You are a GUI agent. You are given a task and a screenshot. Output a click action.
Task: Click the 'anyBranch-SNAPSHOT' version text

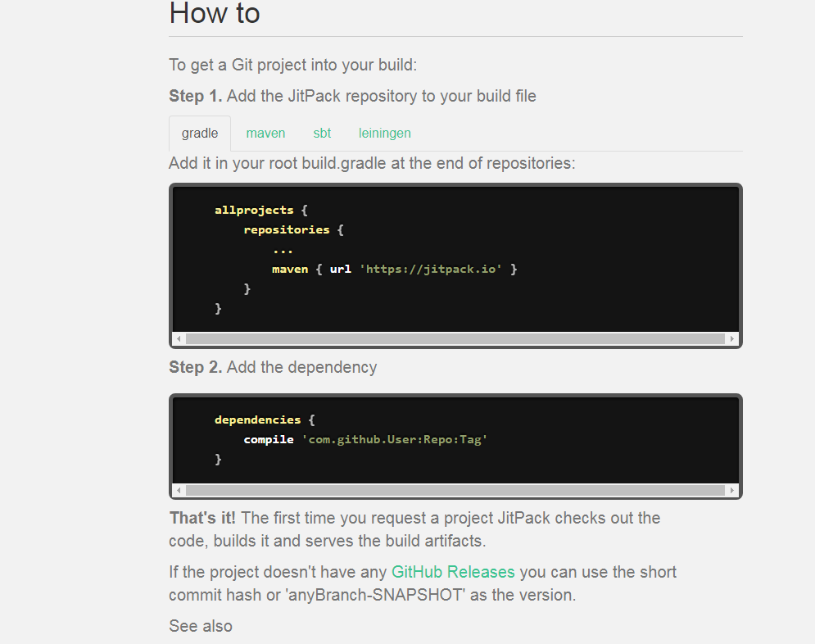(x=375, y=595)
